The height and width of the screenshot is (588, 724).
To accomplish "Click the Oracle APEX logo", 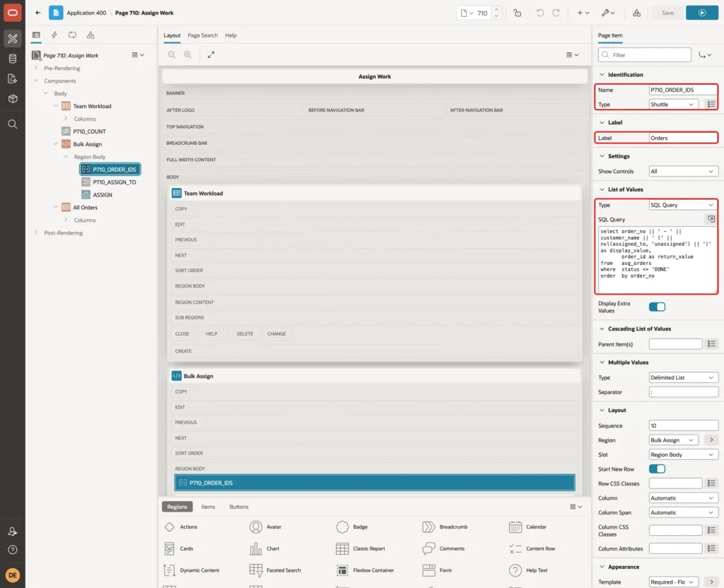I will (x=13, y=13).
